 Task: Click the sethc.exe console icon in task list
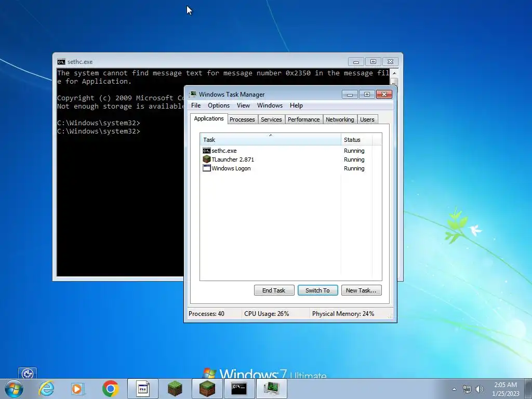pyautogui.click(x=207, y=151)
